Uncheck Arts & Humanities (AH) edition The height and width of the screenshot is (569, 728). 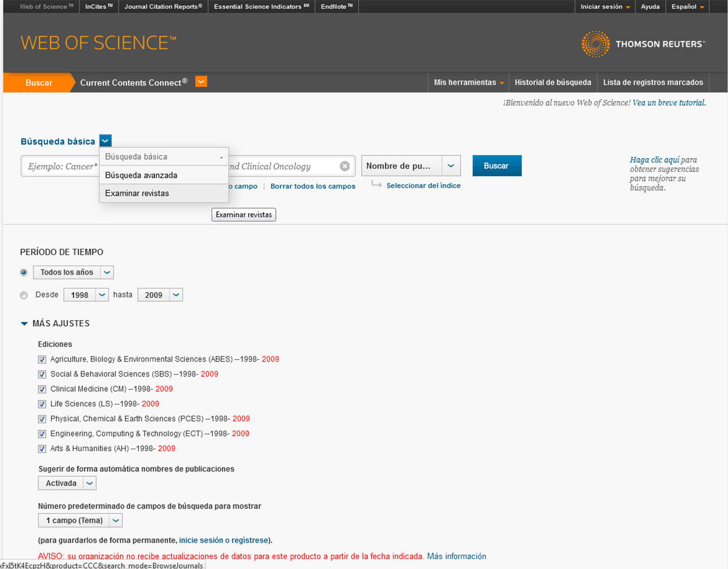42,449
